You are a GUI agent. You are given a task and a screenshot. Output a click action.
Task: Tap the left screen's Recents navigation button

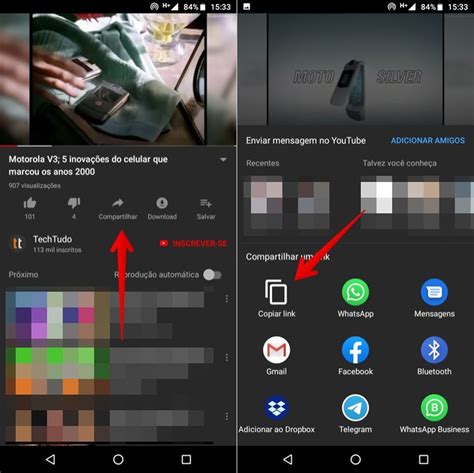click(x=186, y=460)
